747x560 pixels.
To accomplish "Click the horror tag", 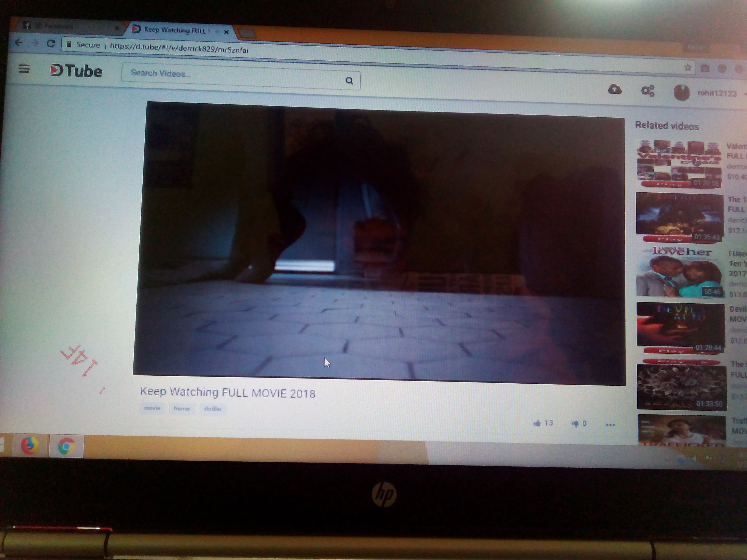I will (182, 408).
